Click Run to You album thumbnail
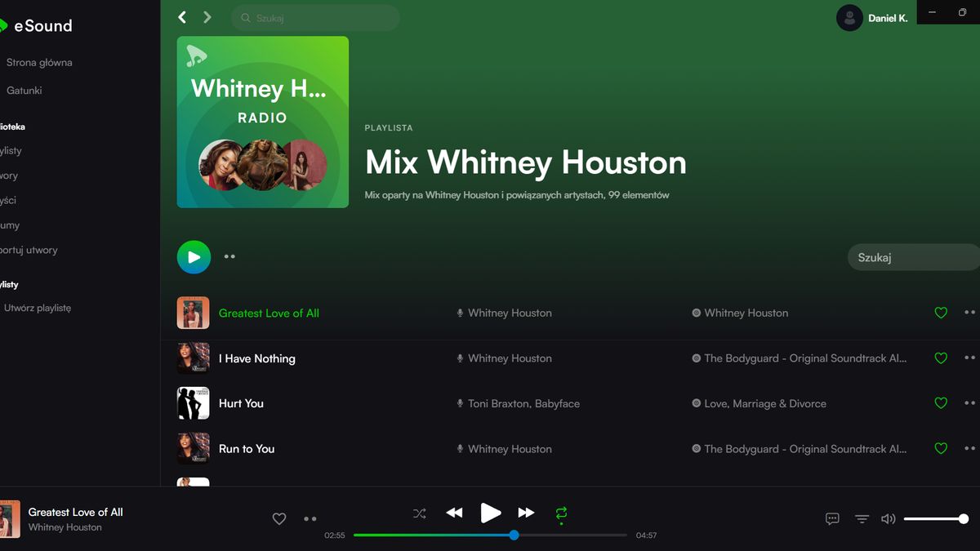This screenshot has width=980, height=551. (194, 448)
